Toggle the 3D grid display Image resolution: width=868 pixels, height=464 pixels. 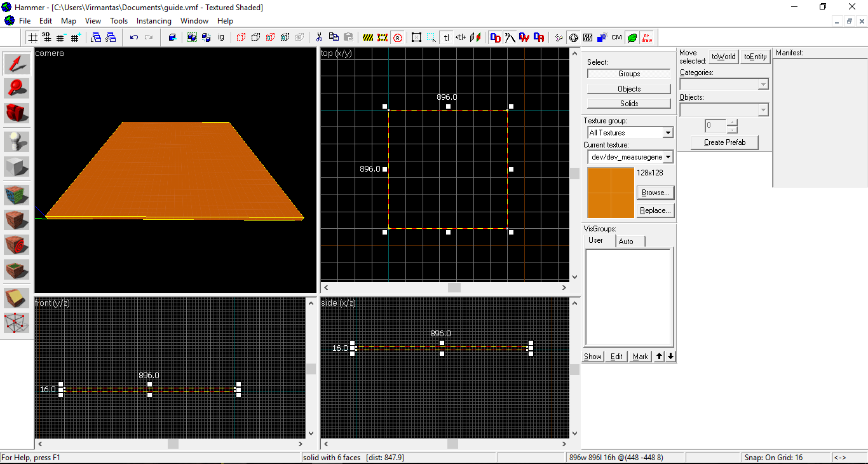[47, 38]
